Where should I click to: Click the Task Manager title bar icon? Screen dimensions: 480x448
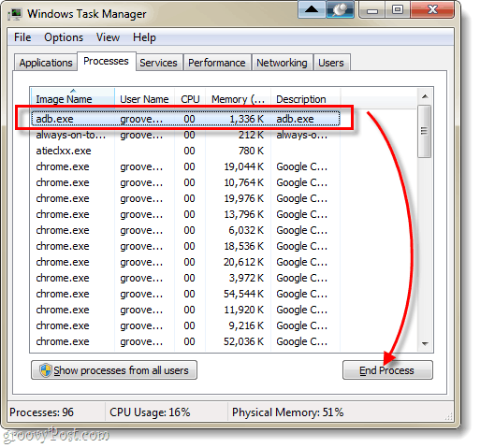tap(15, 14)
